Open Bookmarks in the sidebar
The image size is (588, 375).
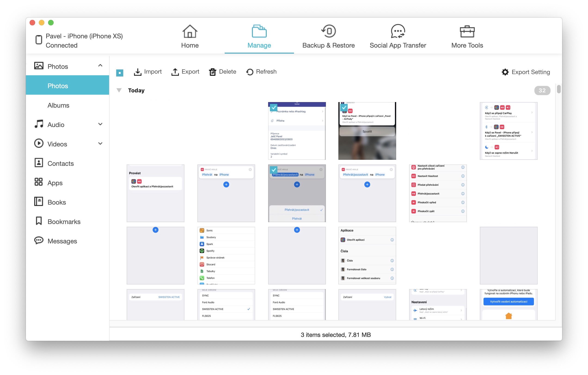pos(64,221)
